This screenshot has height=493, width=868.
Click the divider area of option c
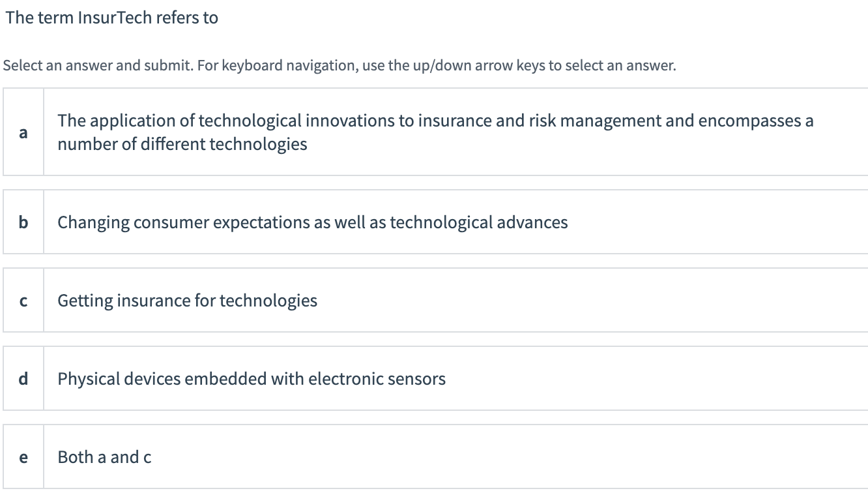44,301
